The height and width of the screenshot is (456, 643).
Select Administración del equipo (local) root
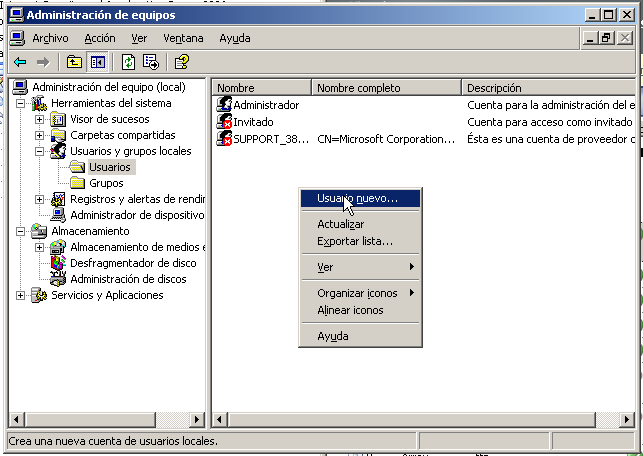[109, 87]
